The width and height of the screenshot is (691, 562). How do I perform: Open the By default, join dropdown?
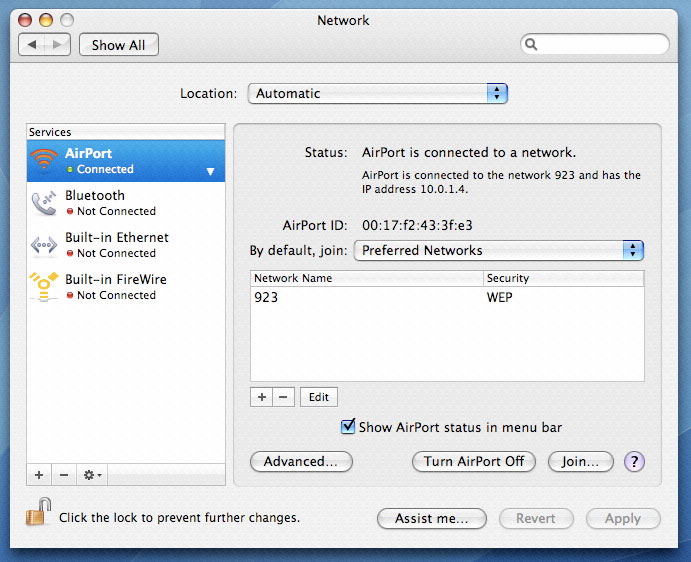(x=499, y=250)
